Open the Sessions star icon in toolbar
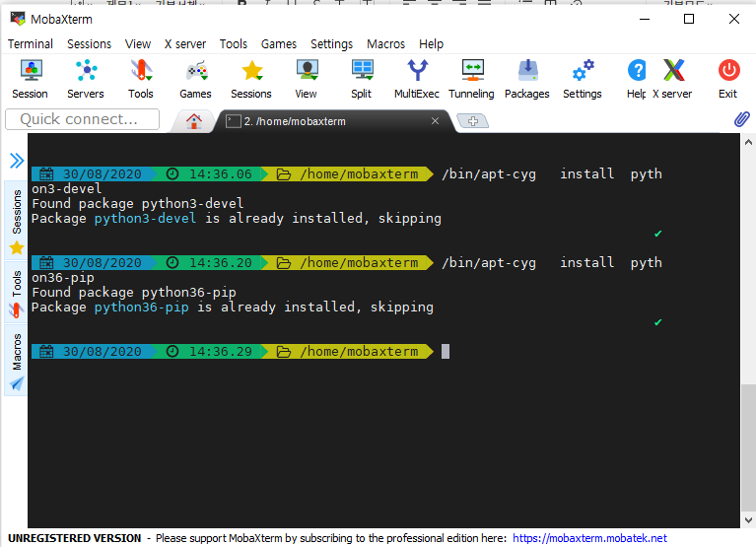The width and height of the screenshot is (756, 547). pos(251,79)
